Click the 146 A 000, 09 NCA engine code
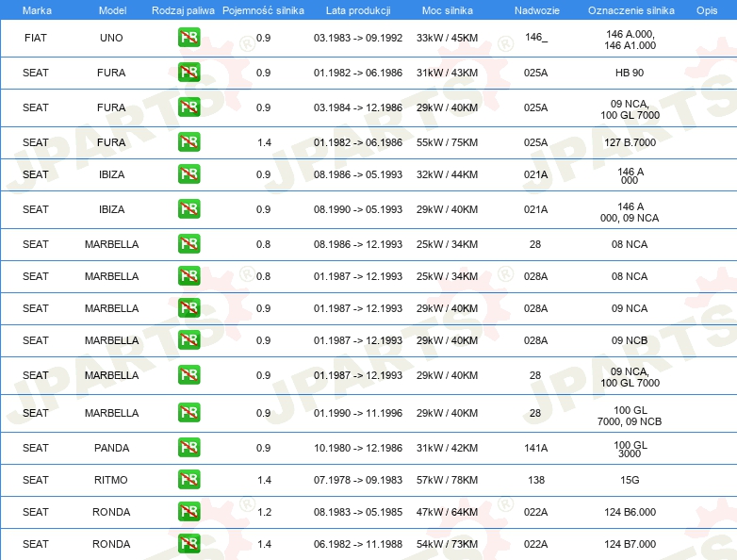737x560 pixels. (x=630, y=212)
